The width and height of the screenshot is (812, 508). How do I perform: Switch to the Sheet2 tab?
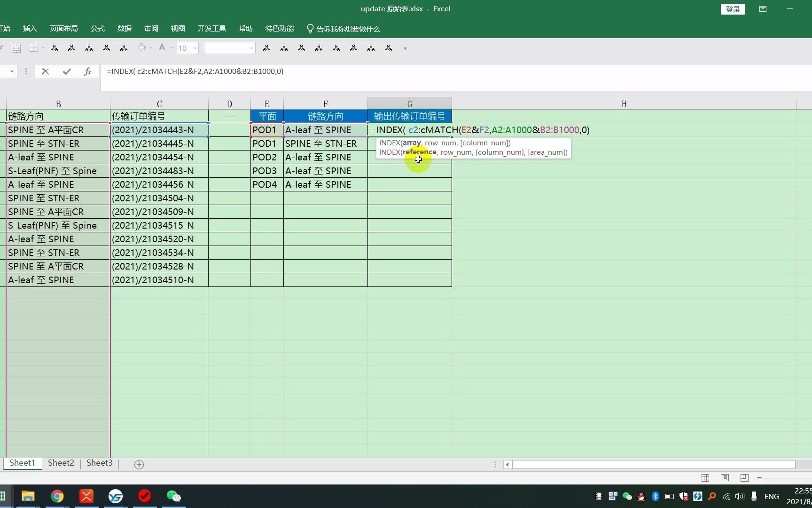pos(61,463)
